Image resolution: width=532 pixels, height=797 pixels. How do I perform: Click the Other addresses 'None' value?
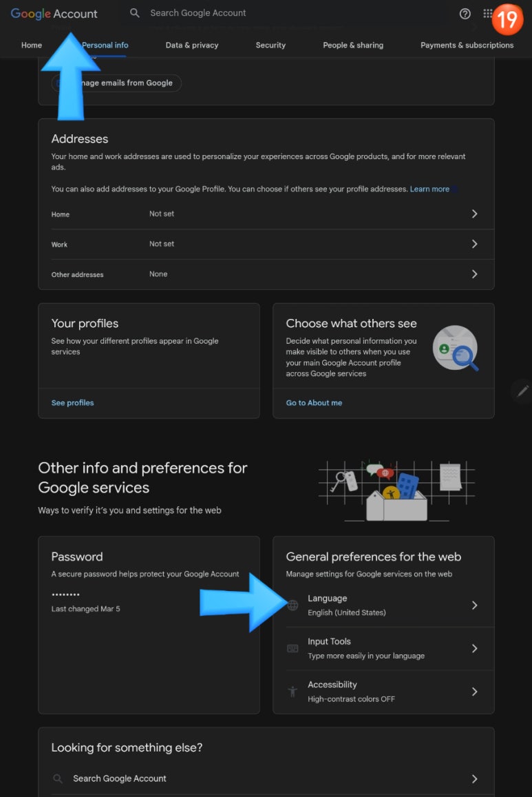tap(158, 274)
